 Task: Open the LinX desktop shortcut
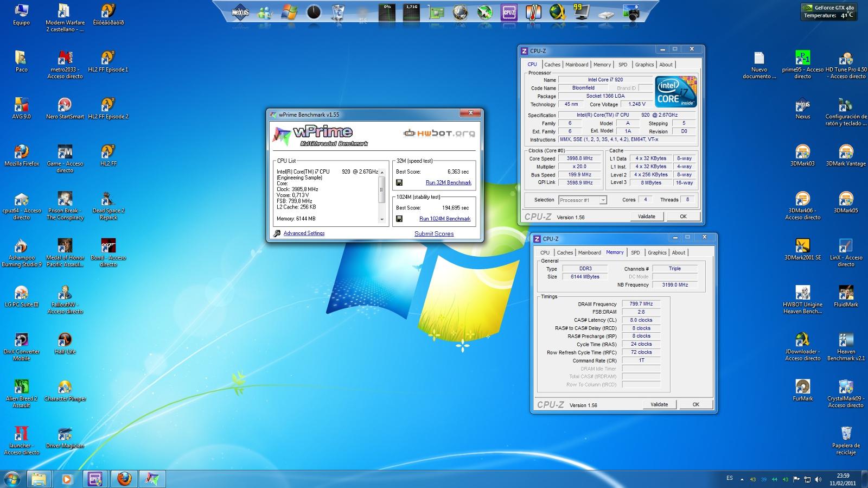click(846, 253)
